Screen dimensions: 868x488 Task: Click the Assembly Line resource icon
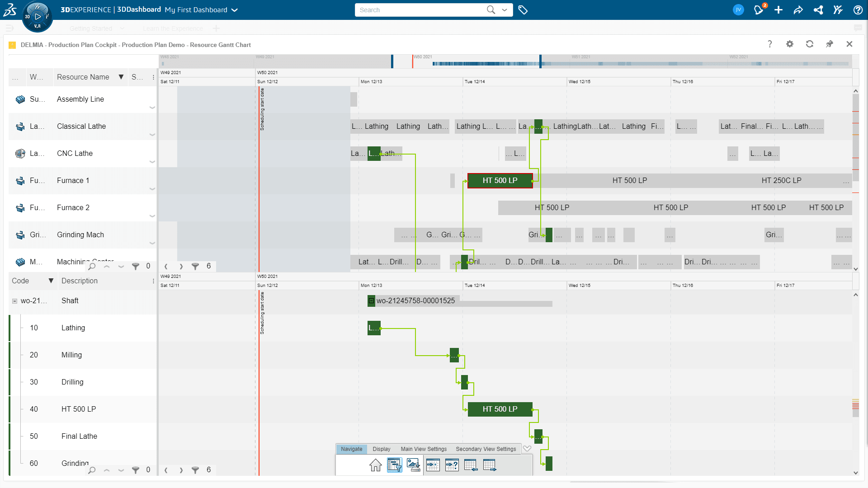[20, 99]
